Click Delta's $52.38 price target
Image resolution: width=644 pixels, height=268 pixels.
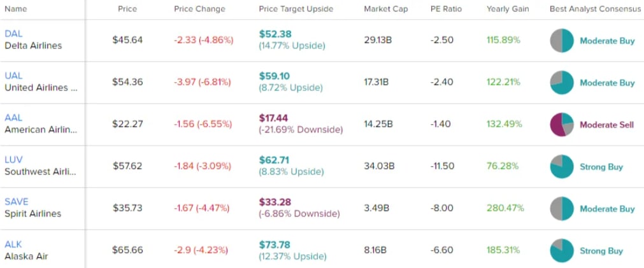click(275, 34)
